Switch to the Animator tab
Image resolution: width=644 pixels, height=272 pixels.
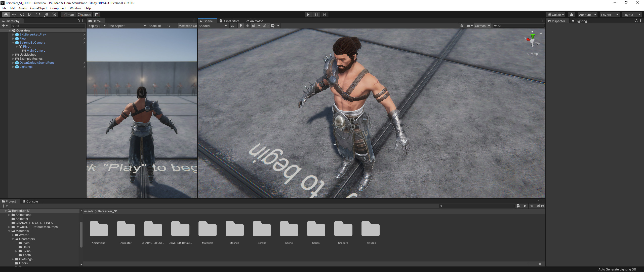click(x=254, y=21)
